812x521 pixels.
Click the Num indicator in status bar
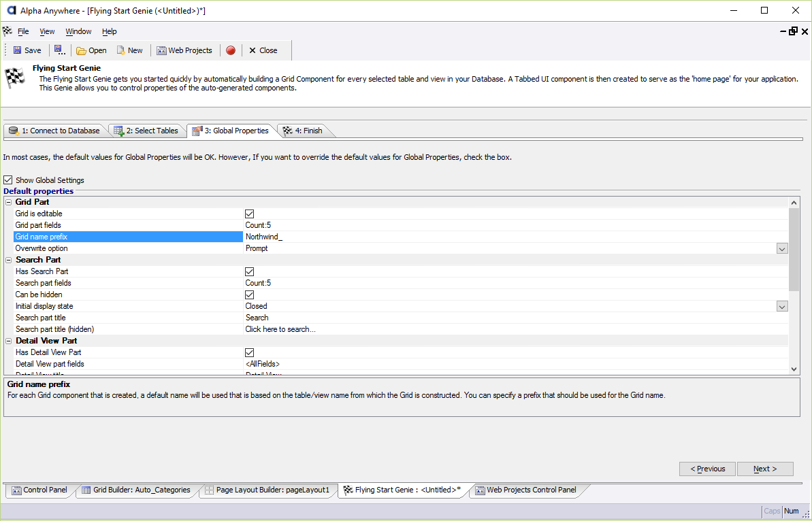point(792,511)
